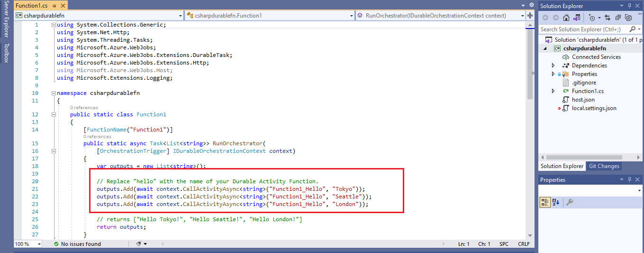Viewport: 644px width, 253px height.
Task: Click the split editor icon above the scrollbar
Action: click(530, 15)
